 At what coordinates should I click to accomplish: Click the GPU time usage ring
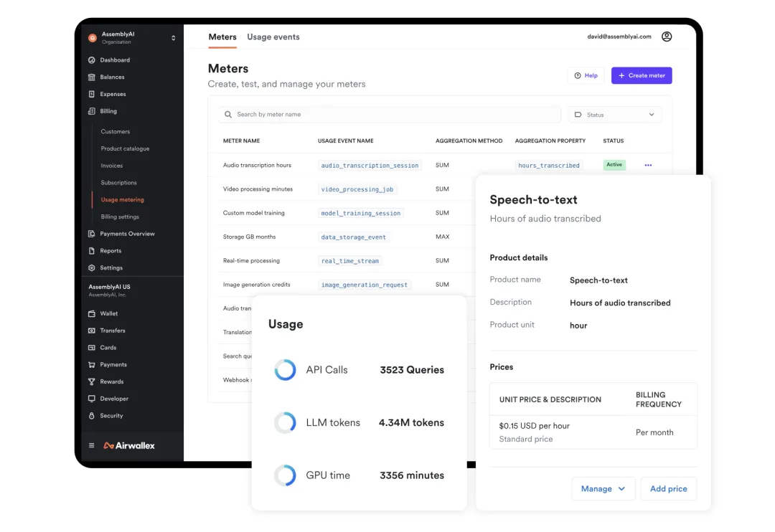(x=285, y=475)
